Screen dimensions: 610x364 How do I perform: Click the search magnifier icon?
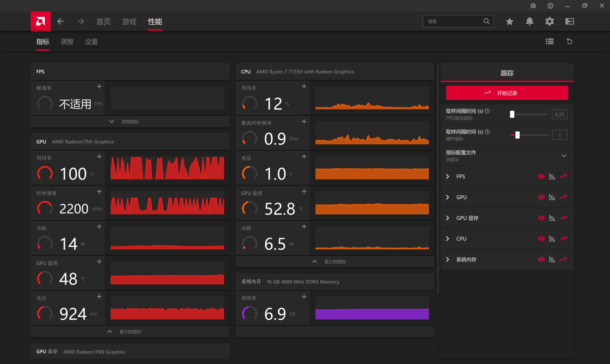pos(487,21)
